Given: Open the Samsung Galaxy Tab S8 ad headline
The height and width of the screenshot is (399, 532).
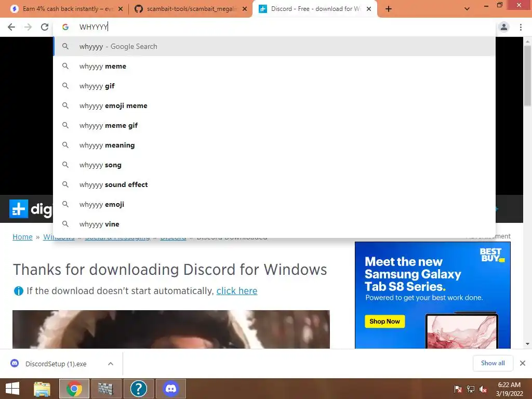Looking at the screenshot, I should click(x=413, y=274).
